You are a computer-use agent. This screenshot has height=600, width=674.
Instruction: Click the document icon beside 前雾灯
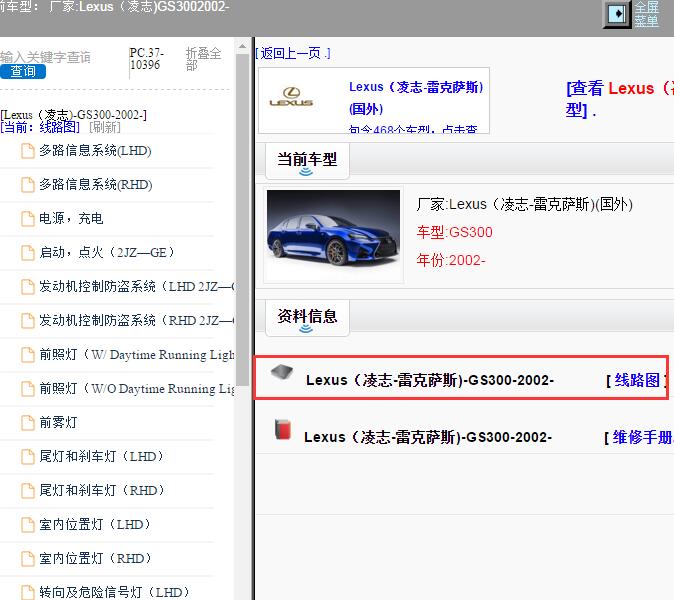[x=28, y=422]
